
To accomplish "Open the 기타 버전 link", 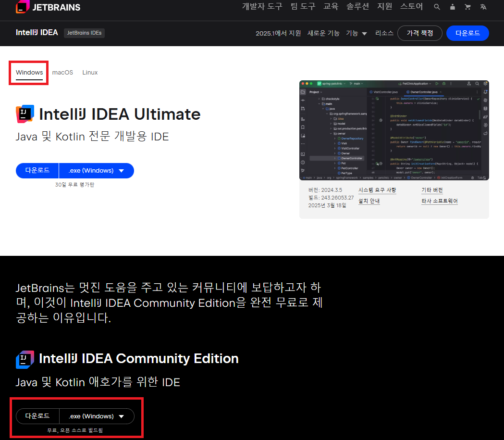I will tap(432, 190).
